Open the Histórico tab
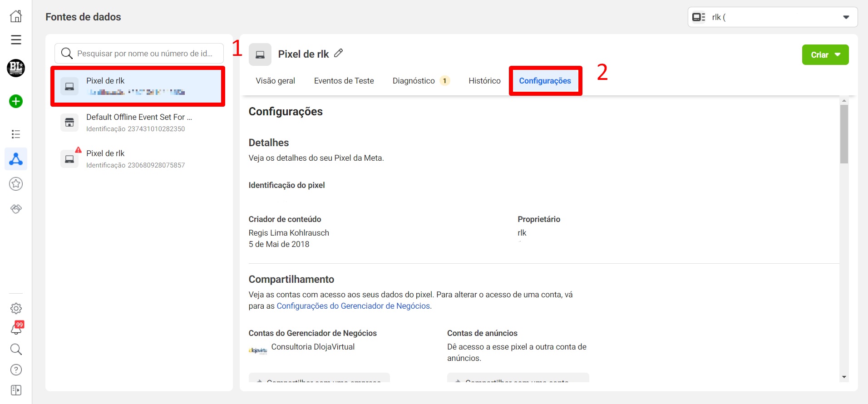The width and height of the screenshot is (868, 404). [484, 81]
